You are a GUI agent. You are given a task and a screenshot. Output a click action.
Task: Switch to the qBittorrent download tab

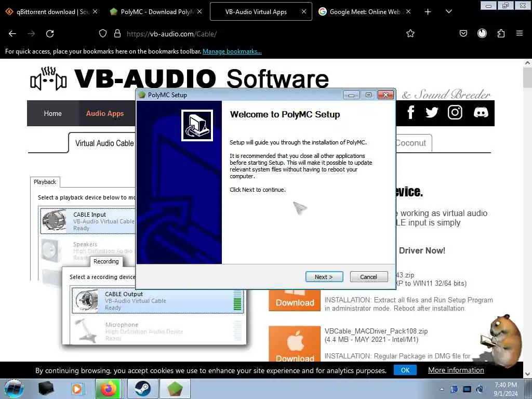[x=52, y=12]
